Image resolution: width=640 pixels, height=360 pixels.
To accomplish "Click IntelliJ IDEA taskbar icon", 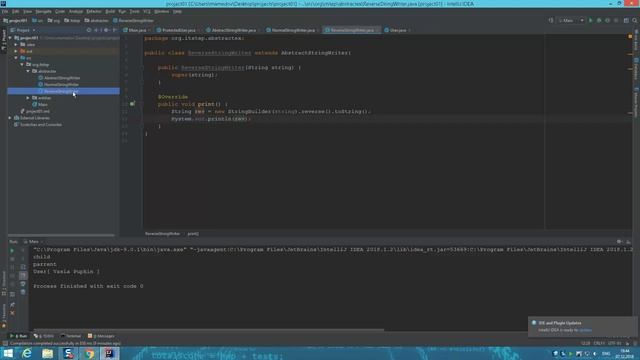I will pyautogui.click(x=109, y=353).
